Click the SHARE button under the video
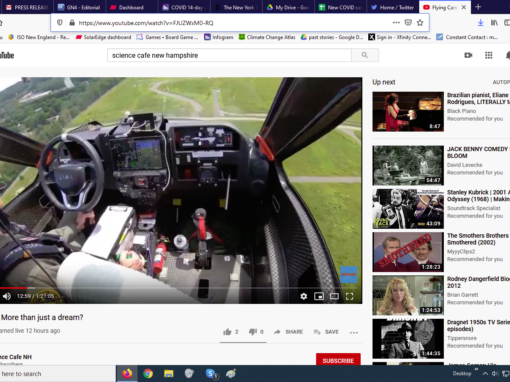Image resolution: width=510 pixels, height=382 pixels. click(288, 332)
